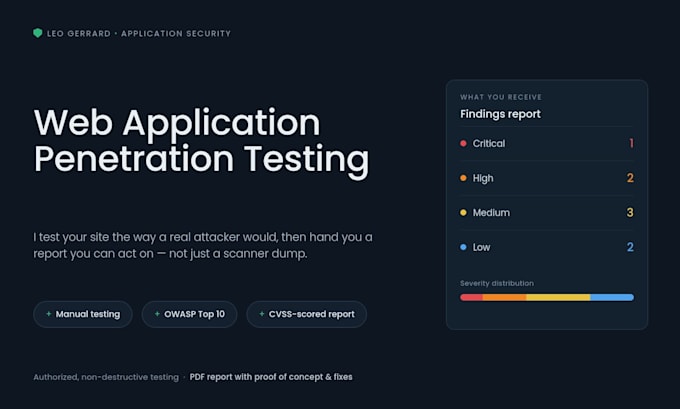Click the orange High severity dot
The image size is (680, 409).
(463, 178)
